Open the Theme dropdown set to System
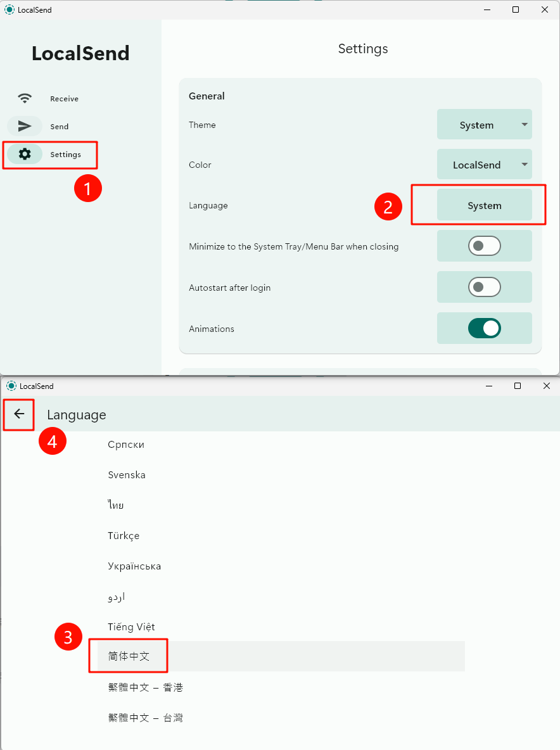This screenshot has width=560, height=750. point(484,124)
